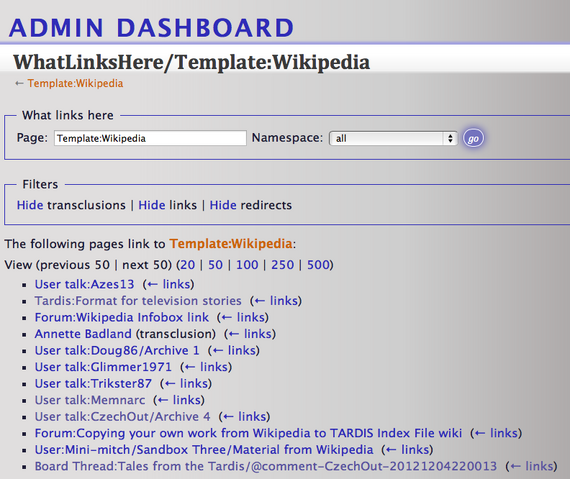Open User talk:Doug86/Archive 1
This screenshot has width=570, height=479.
[x=117, y=350]
